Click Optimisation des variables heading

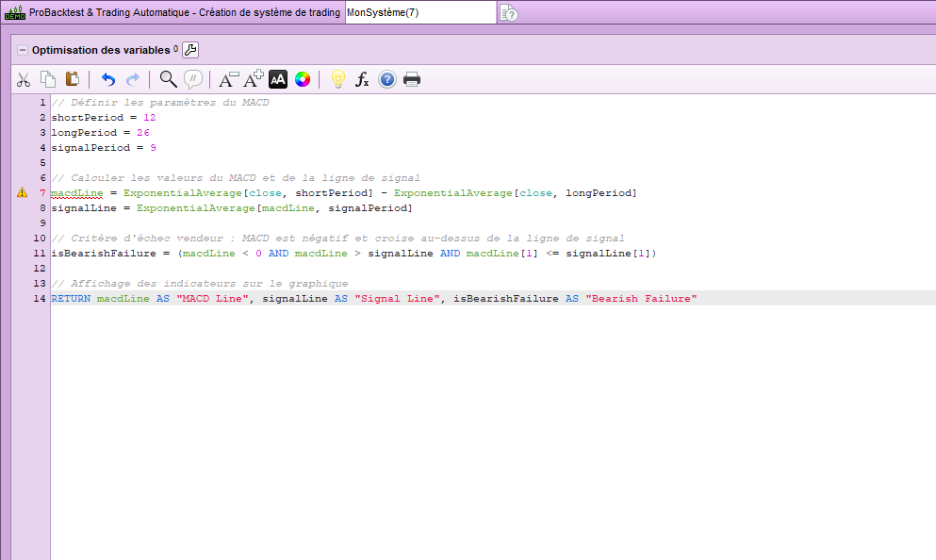pyautogui.click(x=101, y=50)
